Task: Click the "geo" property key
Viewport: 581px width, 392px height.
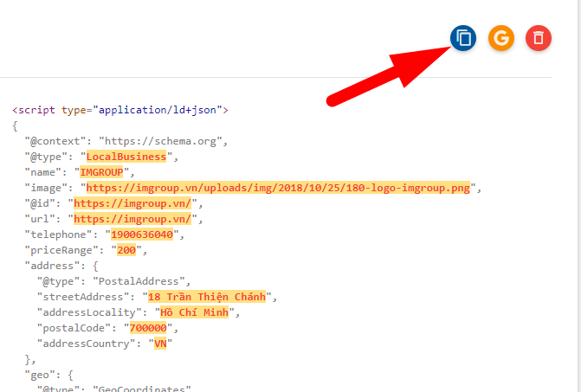Action: [x=41, y=375]
